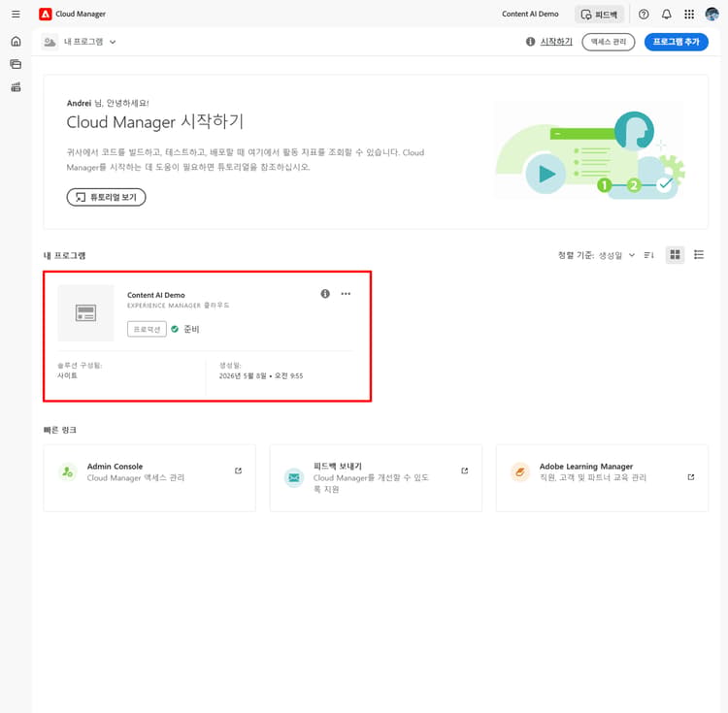The height and width of the screenshot is (713, 728).
Task: Show info for Content AI Demo program
Action: click(325, 294)
